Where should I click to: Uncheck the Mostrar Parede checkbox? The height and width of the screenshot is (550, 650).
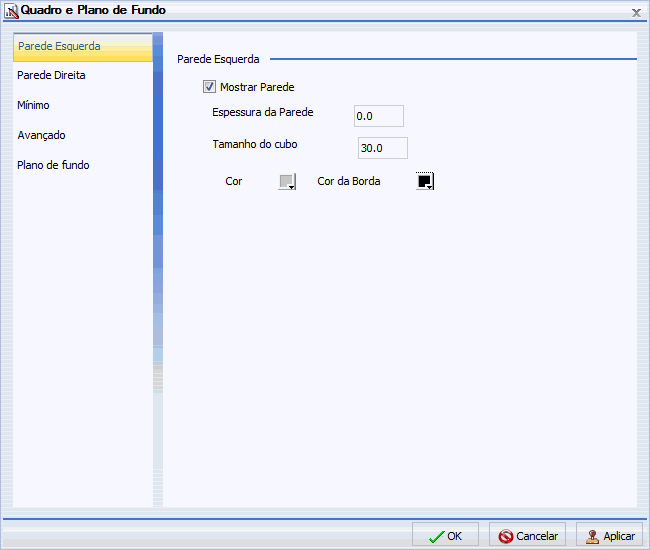[209, 87]
